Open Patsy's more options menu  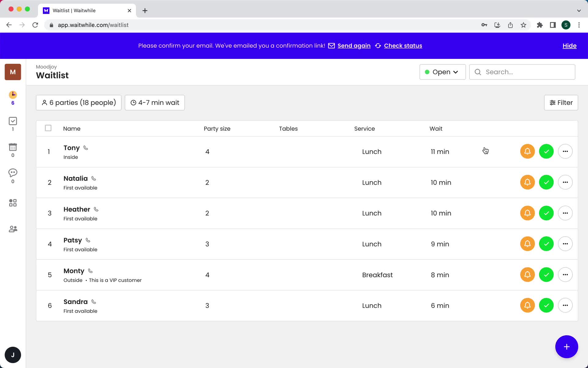565,244
